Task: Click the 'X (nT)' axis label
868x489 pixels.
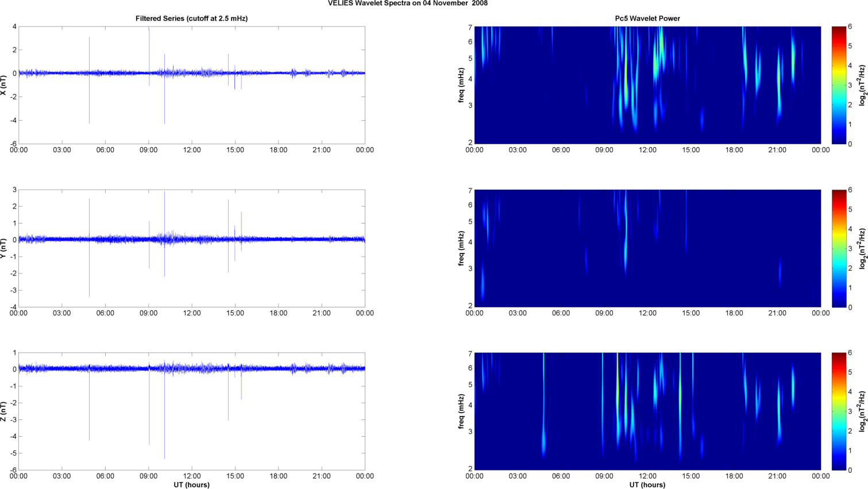Action: click(4, 85)
